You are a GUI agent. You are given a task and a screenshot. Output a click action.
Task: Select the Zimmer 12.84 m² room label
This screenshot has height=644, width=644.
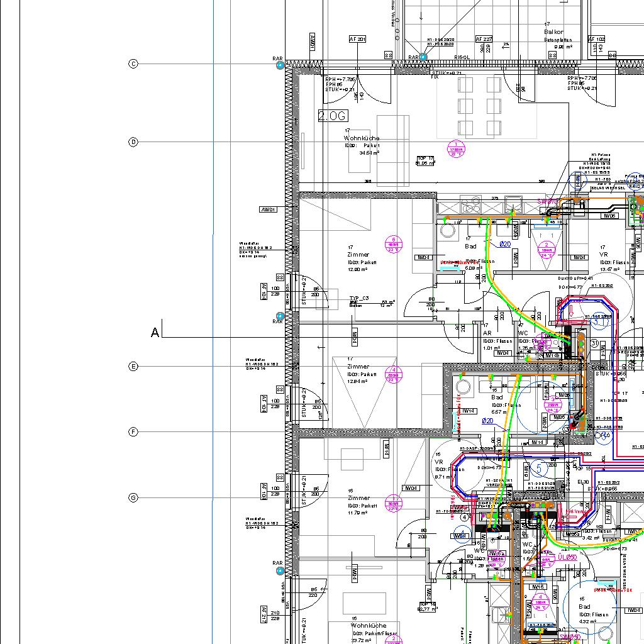click(362, 370)
